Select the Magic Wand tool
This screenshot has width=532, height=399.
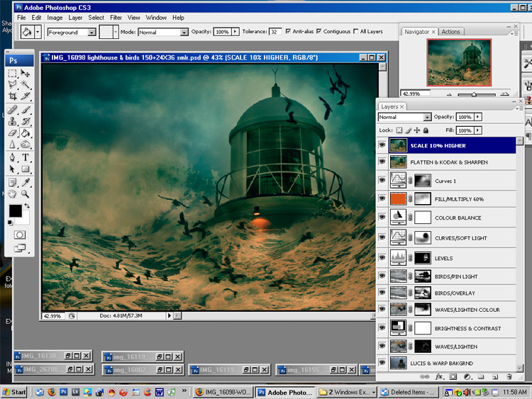[x=26, y=84]
